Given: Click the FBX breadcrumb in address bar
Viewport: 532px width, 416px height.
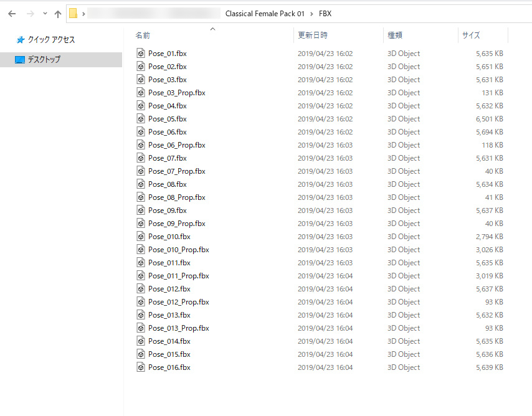Looking at the screenshot, I should click(x=325, y=13).
